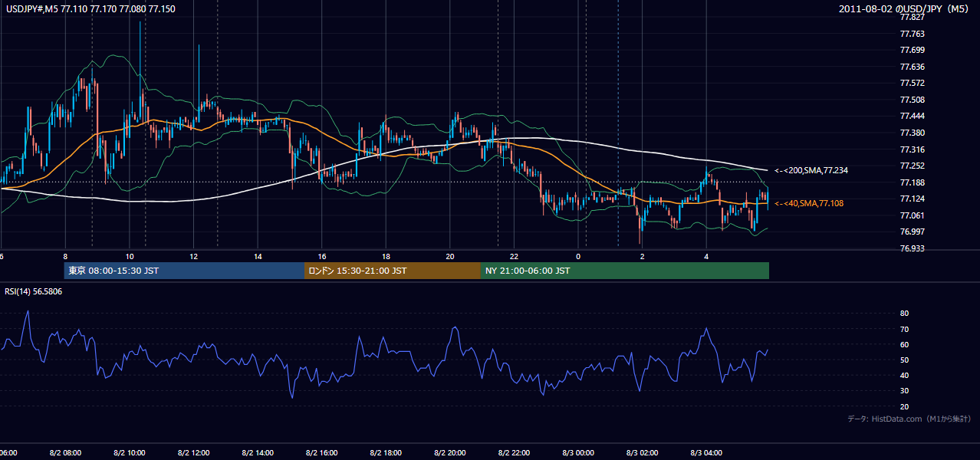Click hour tick 10 under price chart
980x460 pixels.
[130, 257]
